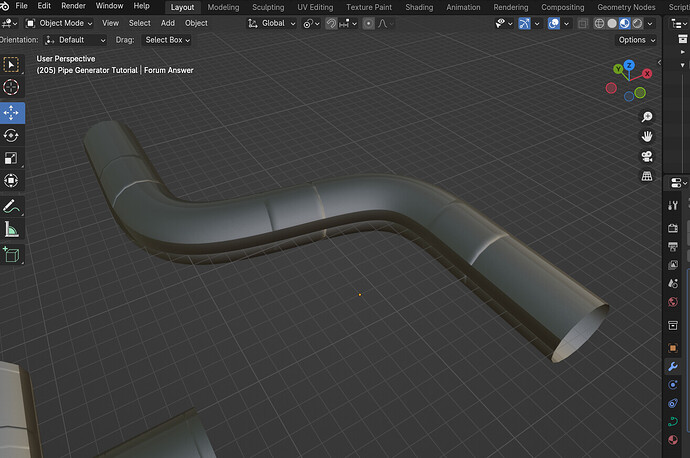Open the Edit menu
This screenshot has width=690, height=458.
pyautogui.click(x=44, y=6)
